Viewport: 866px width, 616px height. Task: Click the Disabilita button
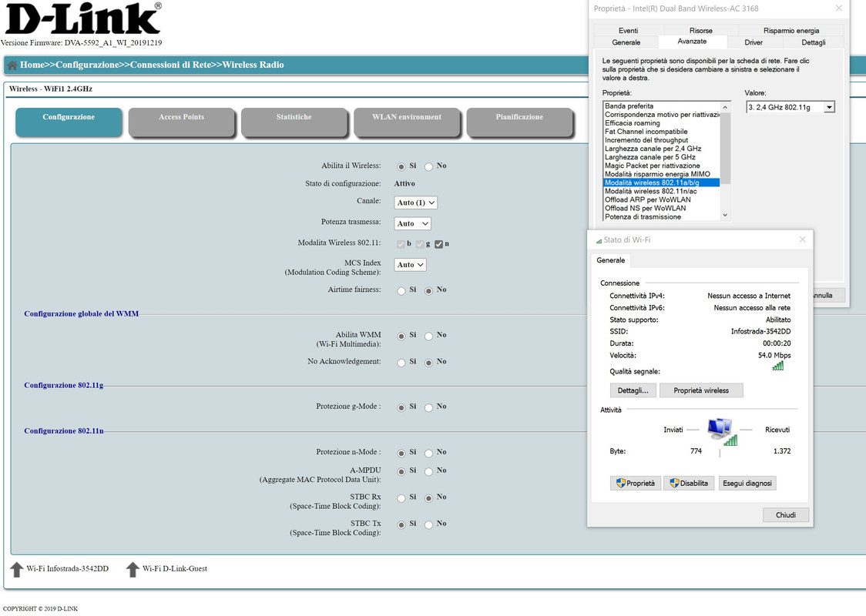pos(689,483)
